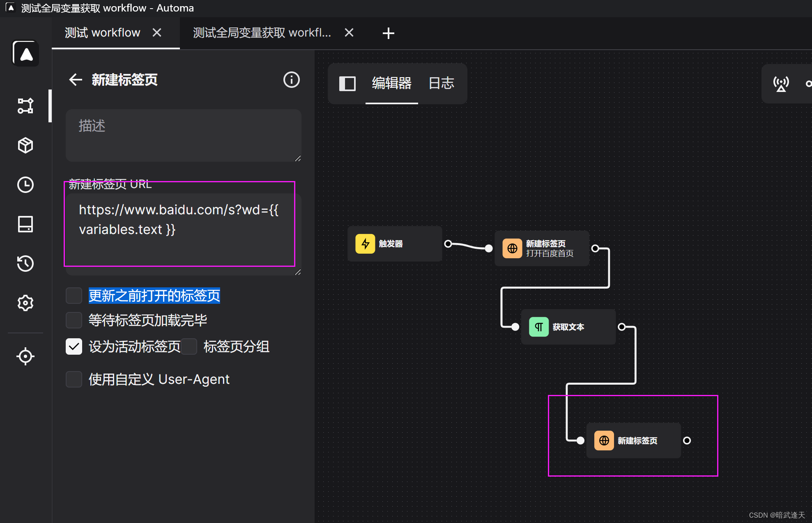Click the remote broadcast icon
The width and height of the screenshot is (812, 523).
(781, 84)
